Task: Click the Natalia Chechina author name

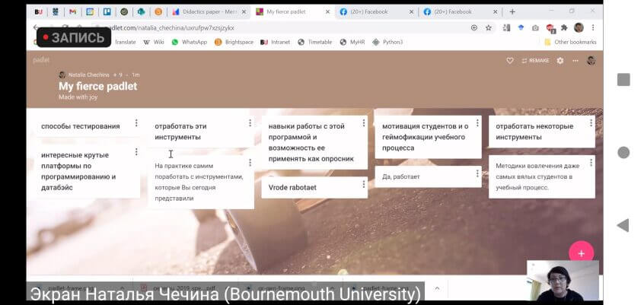Action: click(88, 75)
